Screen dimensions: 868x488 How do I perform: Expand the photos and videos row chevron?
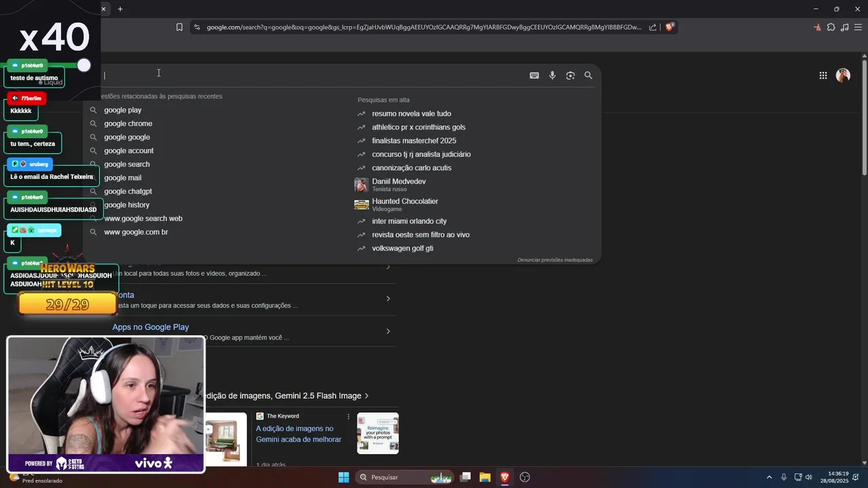point(388,267)
